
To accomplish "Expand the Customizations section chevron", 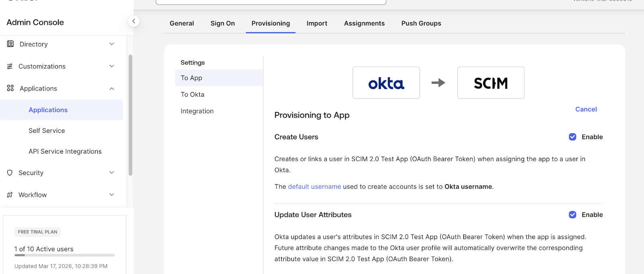I will 112,66.
